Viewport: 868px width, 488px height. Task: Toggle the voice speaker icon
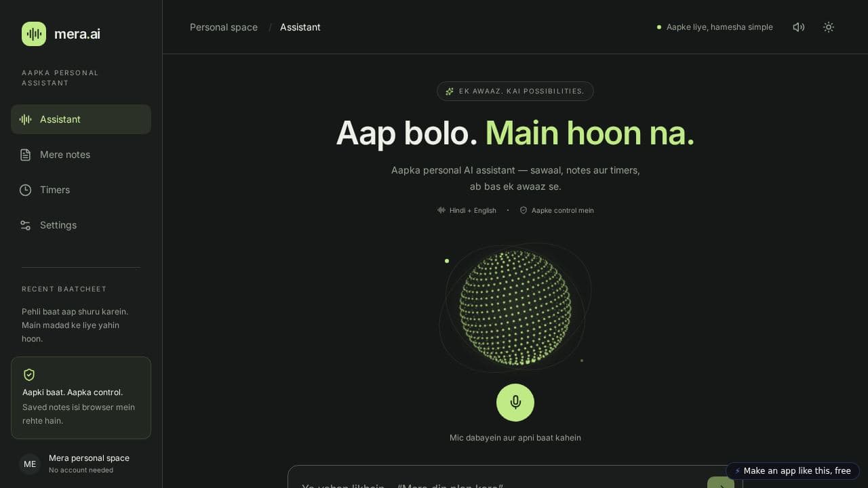(799, 27)
